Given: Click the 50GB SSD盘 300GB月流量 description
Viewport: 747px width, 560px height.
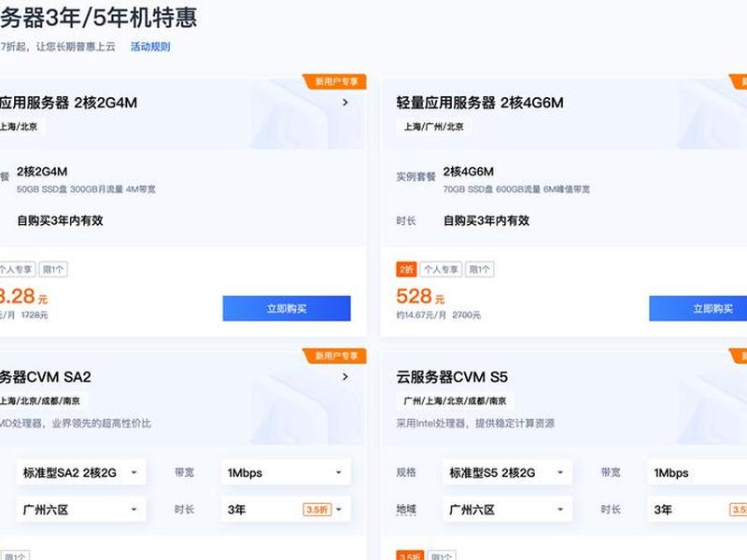Looking at the screenshot, I should tap(86, 189).
